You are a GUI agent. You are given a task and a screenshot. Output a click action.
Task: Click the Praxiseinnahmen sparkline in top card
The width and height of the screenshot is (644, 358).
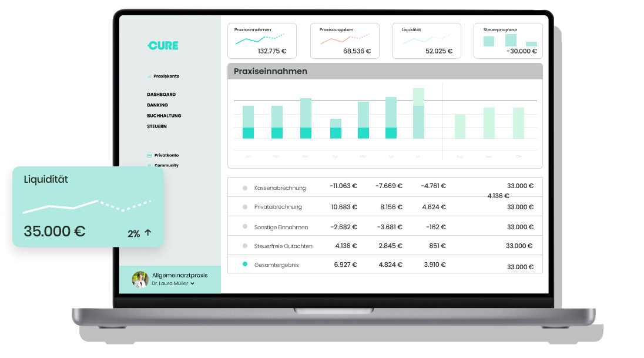(259, 39)
